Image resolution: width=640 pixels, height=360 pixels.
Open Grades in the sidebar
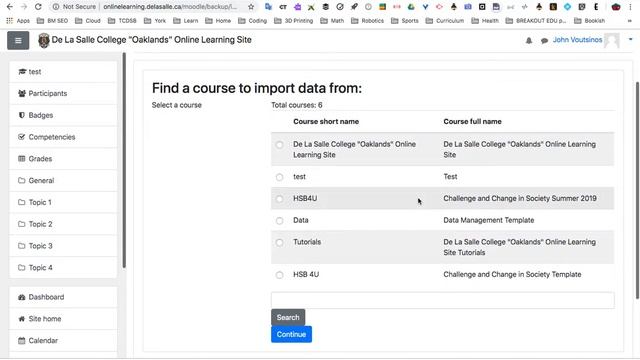[63, 159]
